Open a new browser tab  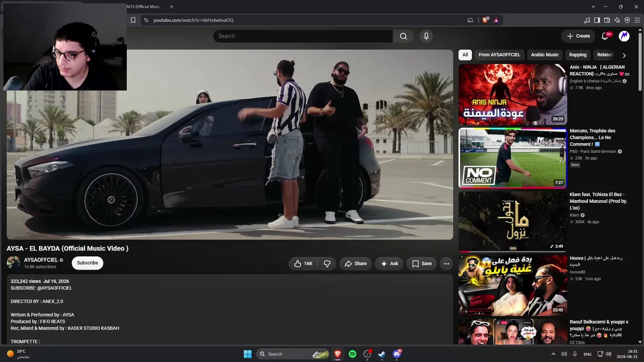tap(172, 7)
